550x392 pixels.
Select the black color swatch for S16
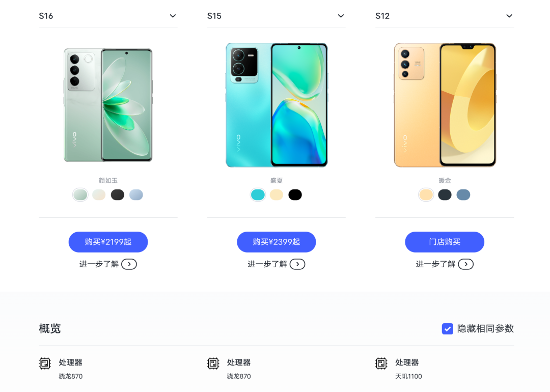118,194
